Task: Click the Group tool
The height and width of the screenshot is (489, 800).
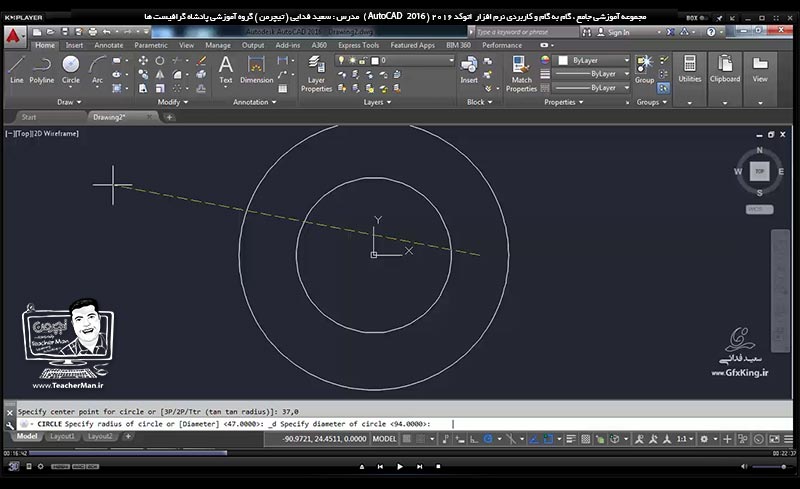Action: tap(644, 70)
